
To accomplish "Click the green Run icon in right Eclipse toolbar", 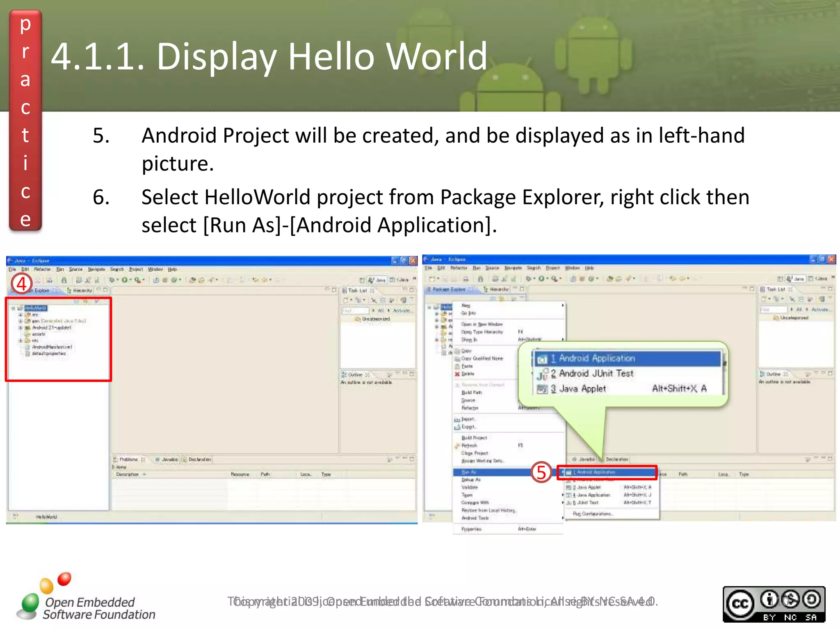I will click(541, 278).
